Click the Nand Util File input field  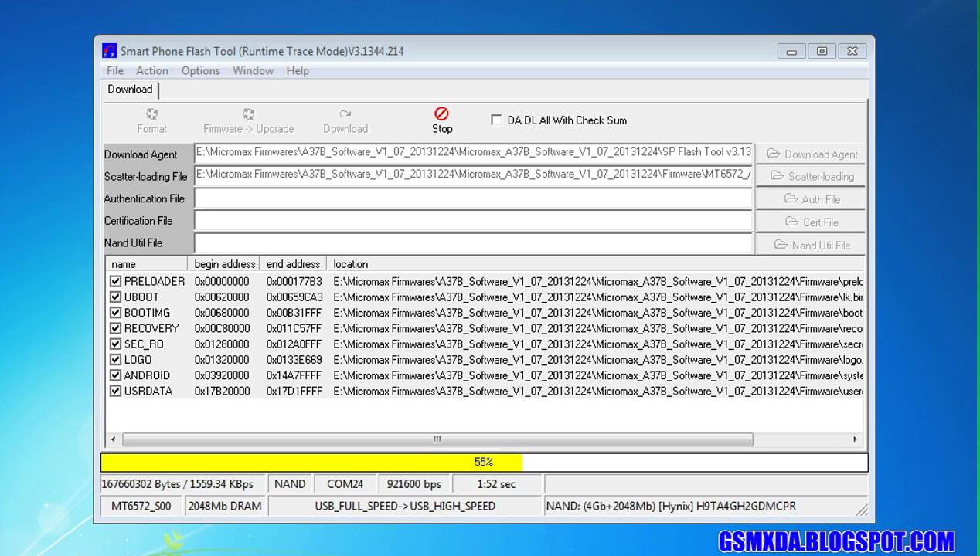point(473,243)
